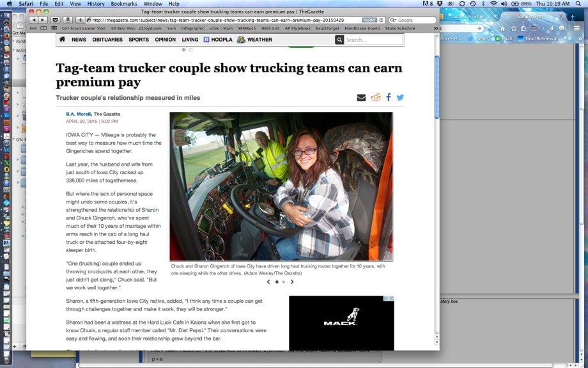Open Spotlight search in menu bar
The height and width of the screenshot is (368, 588).
[x=578, y=3]
